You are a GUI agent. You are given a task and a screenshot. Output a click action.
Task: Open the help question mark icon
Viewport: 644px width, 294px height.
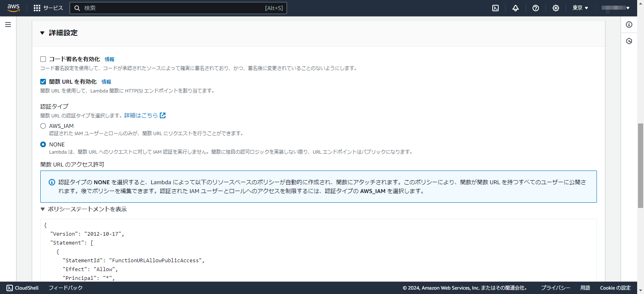pos(536,8)
